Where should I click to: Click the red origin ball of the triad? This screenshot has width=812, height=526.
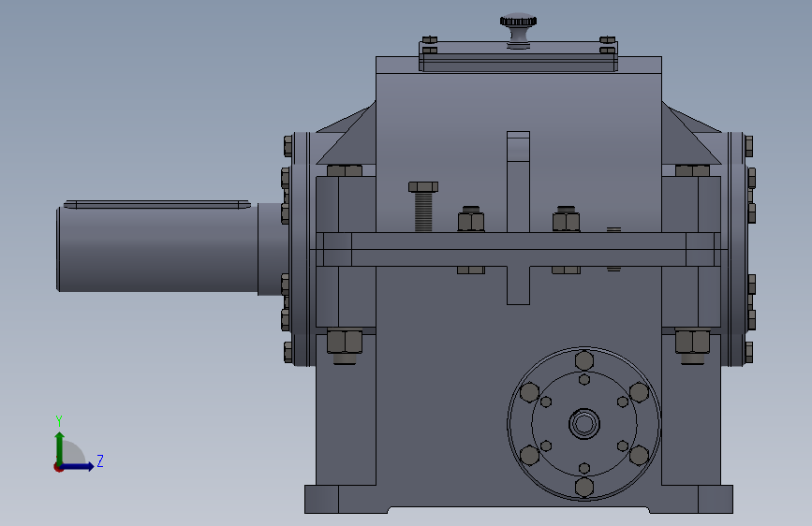(58, 467)
